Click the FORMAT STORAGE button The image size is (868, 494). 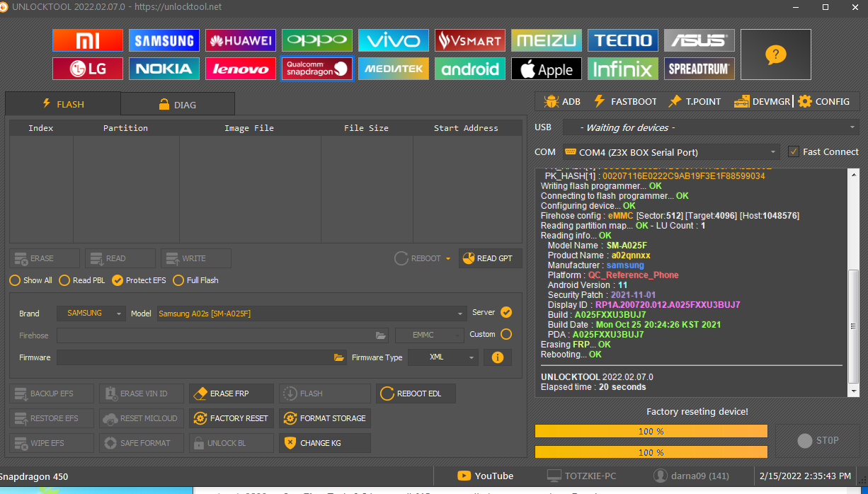click(325, 418)
